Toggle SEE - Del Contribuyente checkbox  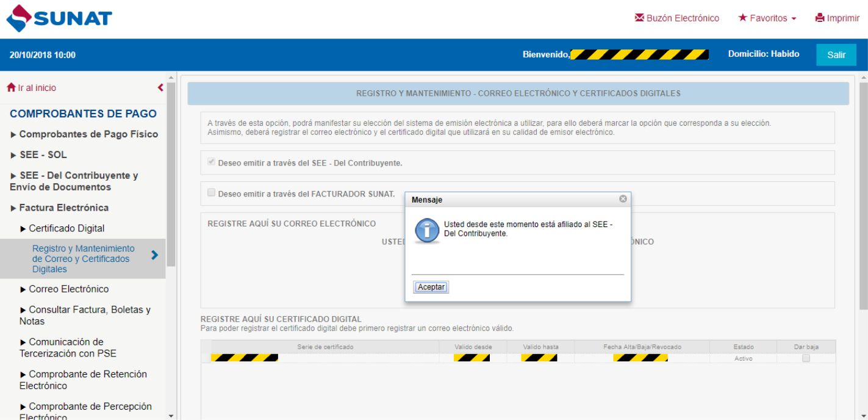pos(212,162)
